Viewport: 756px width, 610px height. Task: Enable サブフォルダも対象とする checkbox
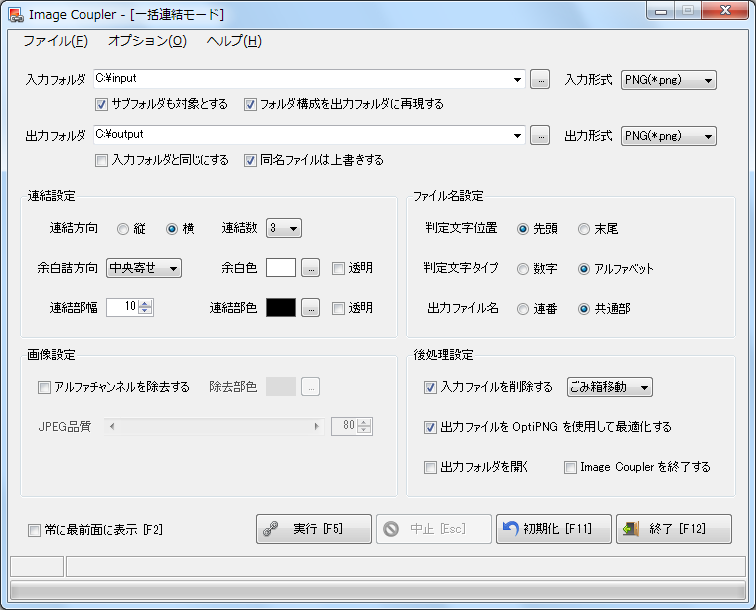point(101,104)
